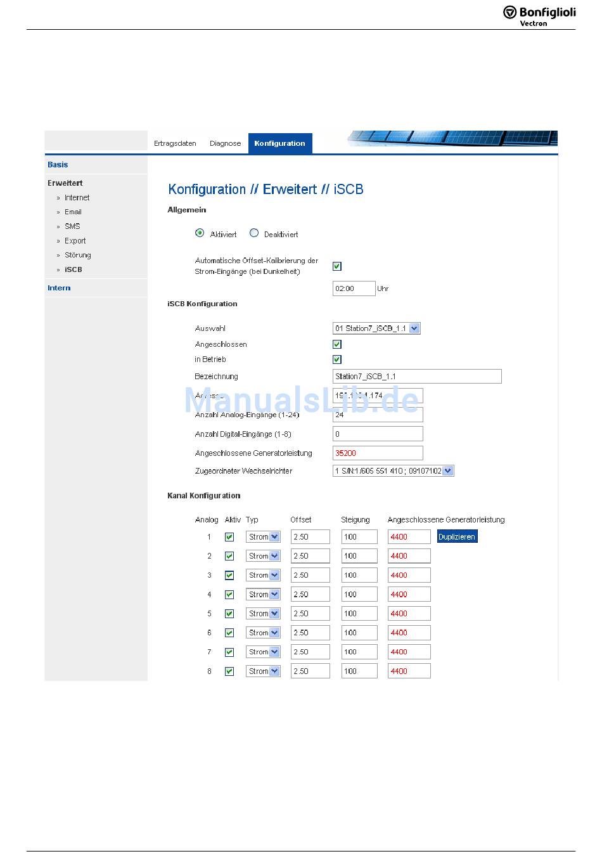The height and width of the screenshot is (868, 602).
Task: Click Generatorleistung 4400 field for Analog 4
Action: 409,595
